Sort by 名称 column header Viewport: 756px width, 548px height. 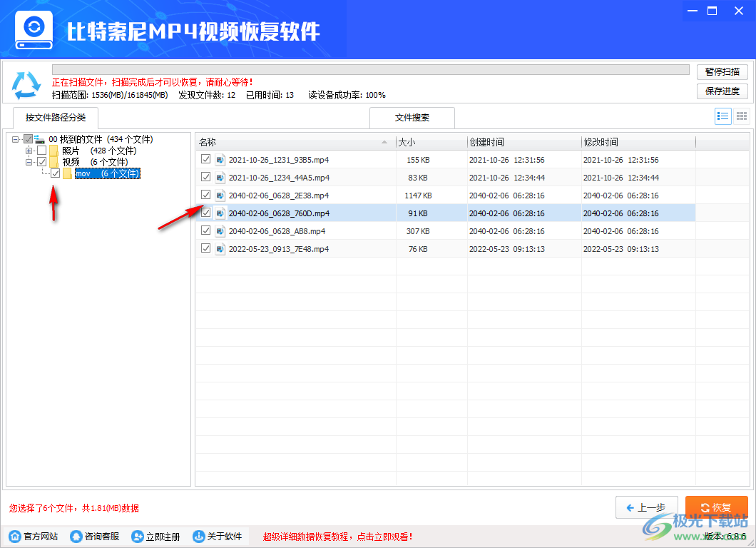click(x=295, y=142)
